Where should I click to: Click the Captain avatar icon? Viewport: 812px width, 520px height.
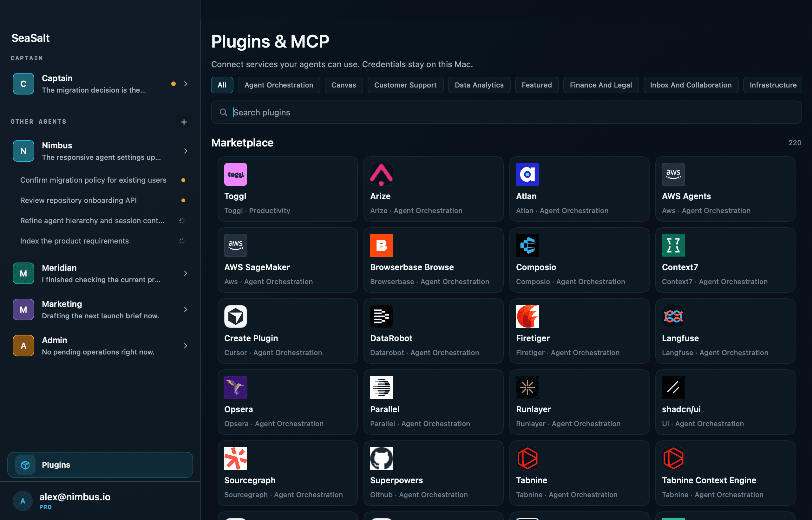click(23, 84)
